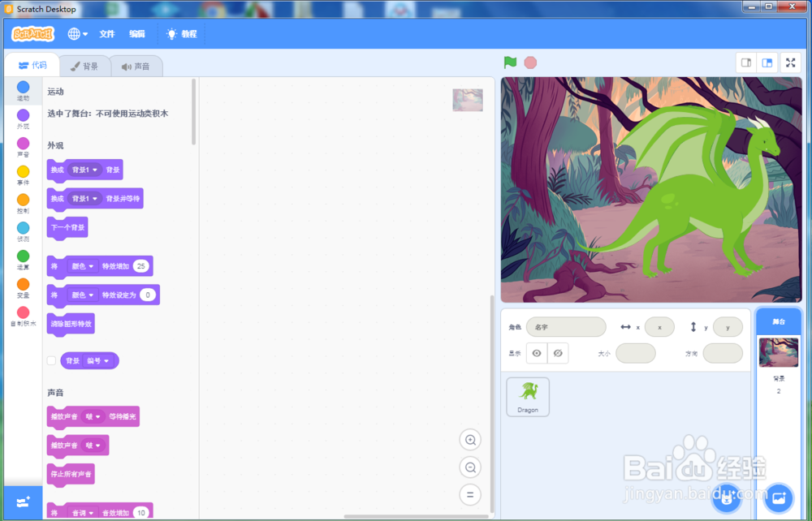This screenshot has height=521, width=812.
Task: Open sound dropdown in 等待播完 block
Action: (93, 416)
